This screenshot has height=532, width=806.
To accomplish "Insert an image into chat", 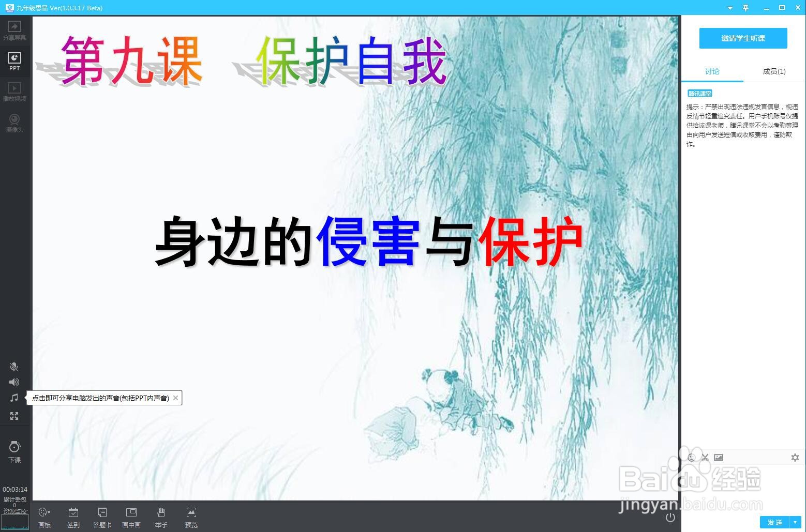I will 719,457.
